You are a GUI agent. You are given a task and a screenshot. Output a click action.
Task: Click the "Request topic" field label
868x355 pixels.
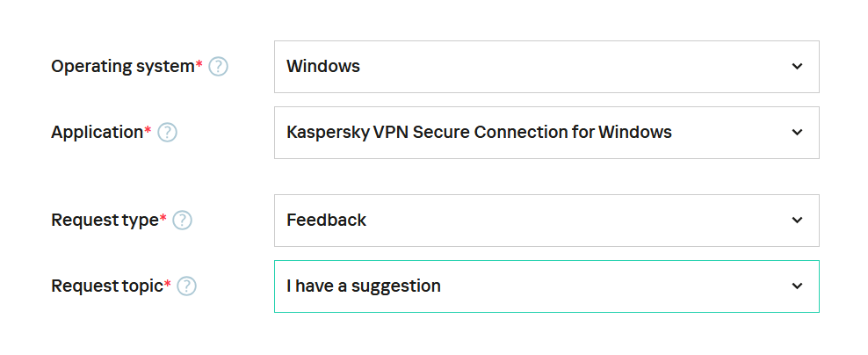point(107,286)
